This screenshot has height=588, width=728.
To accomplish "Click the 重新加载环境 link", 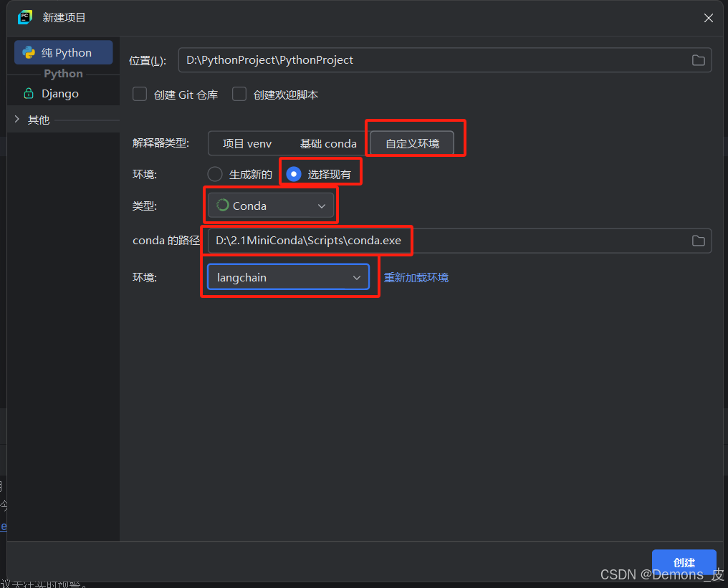I will click(416, 277).
